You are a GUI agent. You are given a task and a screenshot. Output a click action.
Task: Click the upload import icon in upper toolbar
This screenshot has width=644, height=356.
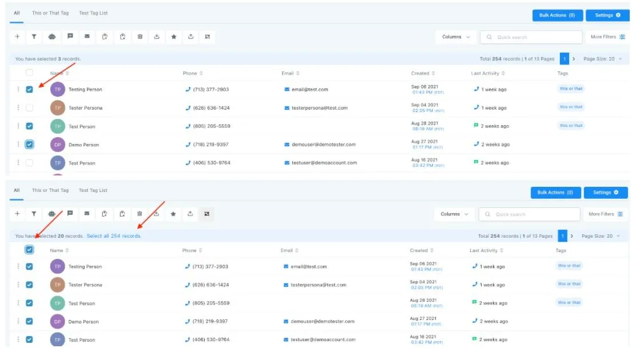pyautogui.click(x=190, y=37)
